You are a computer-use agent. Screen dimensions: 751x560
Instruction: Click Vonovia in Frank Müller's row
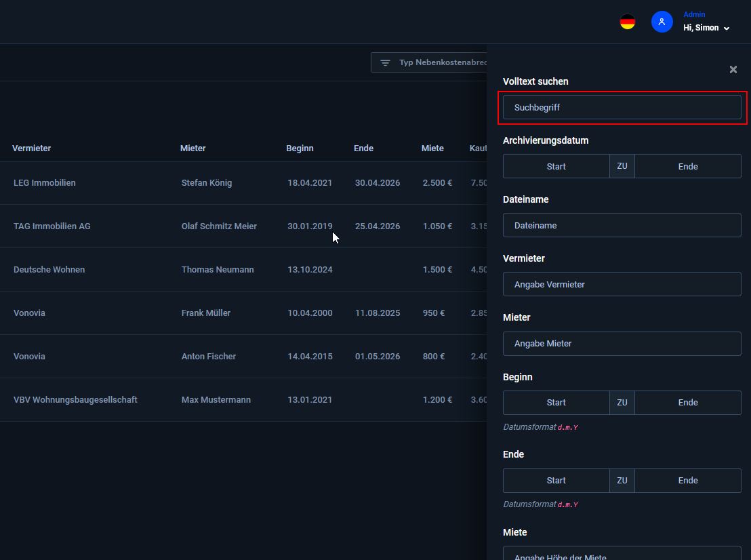pyautogui.click(x=29, y=313)
